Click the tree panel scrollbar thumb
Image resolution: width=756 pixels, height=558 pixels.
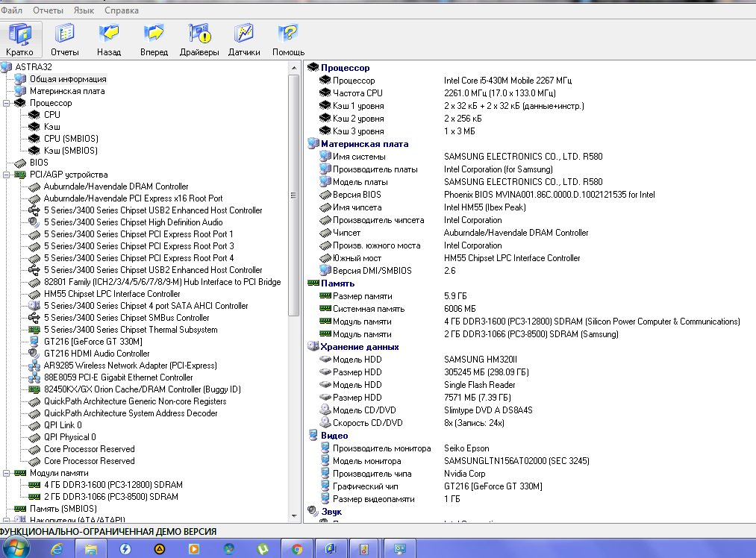[x=293, y=195]
